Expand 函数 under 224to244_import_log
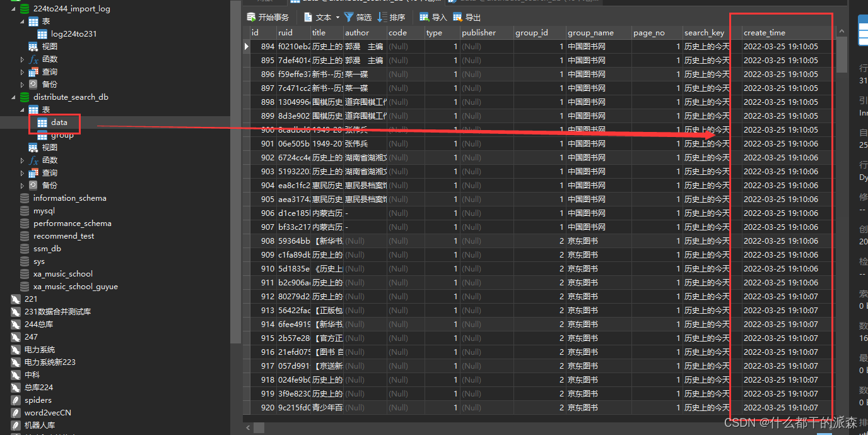The width and height of the screenshot is (868, 435). click(x=23, y=59)
